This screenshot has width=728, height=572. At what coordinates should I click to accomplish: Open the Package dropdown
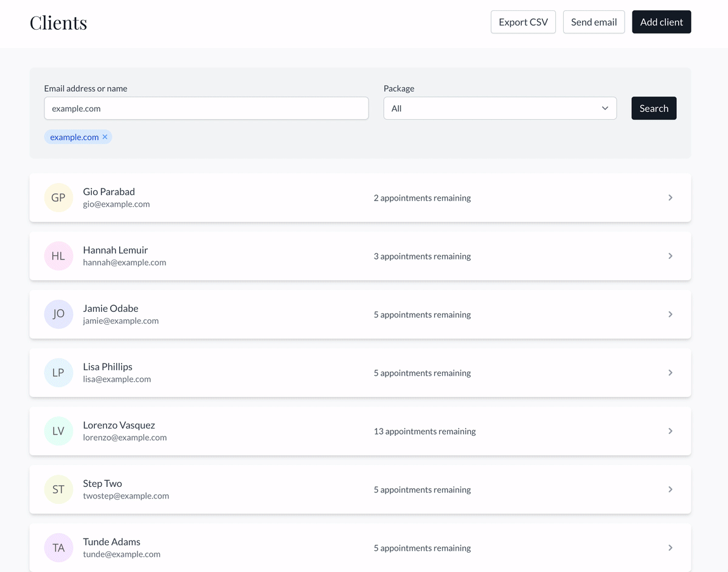point(499,108)
